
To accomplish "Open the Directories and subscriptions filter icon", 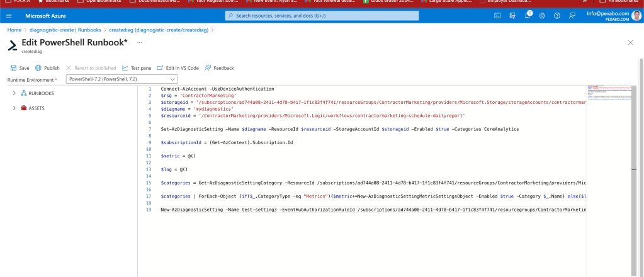I will click(x=512, y=16).
